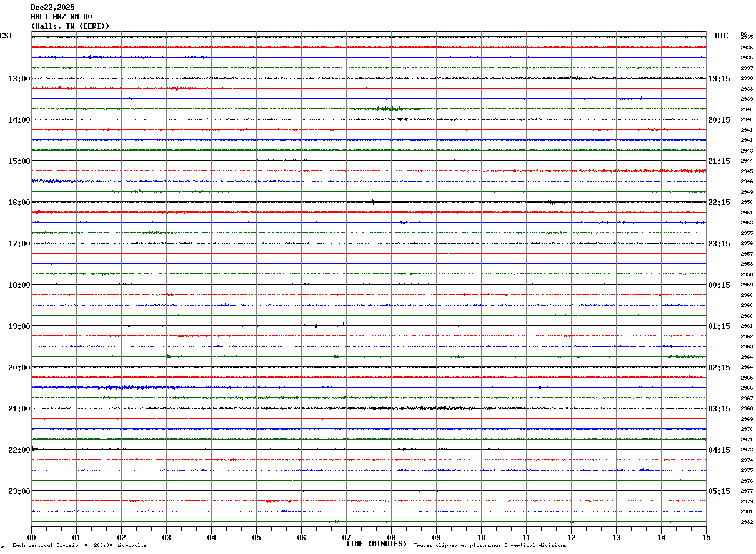The image size is (756, 554).
Task: Click minute tick label '02' on the x-axis
Action: pos(122,537)
